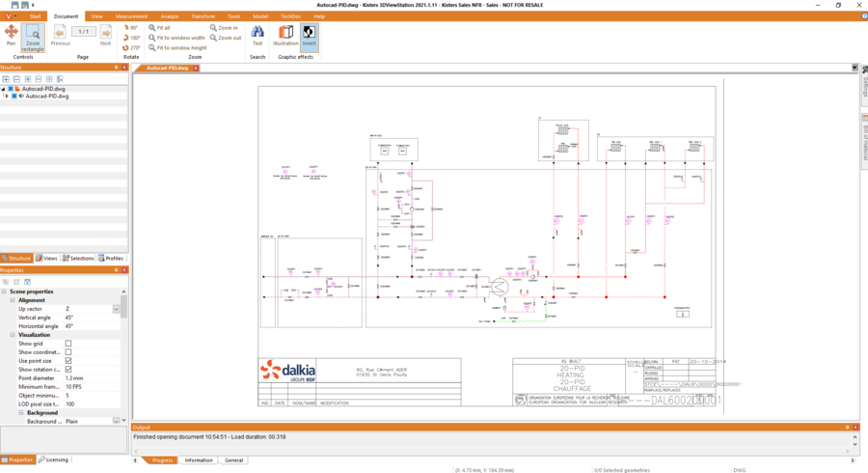Enable the Show coordinate checkbox

tap(68, 352)
